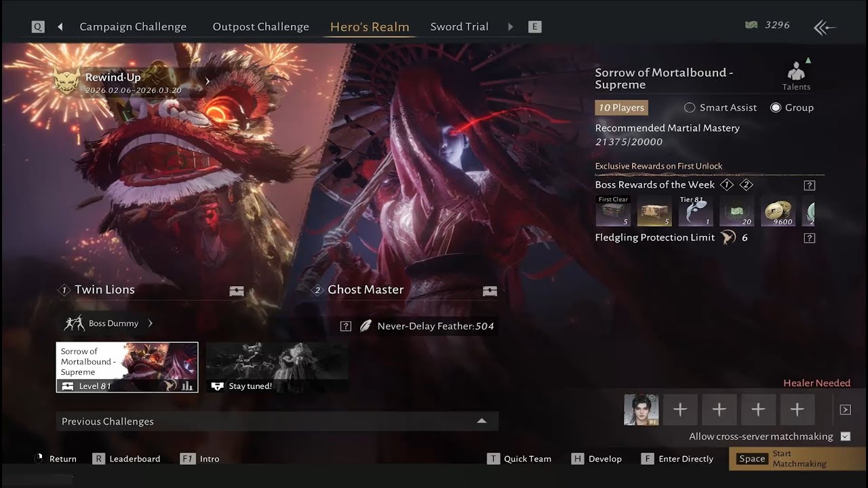
Task: Expand the Previous Challenges panel
Action: [x=277, y=421]
